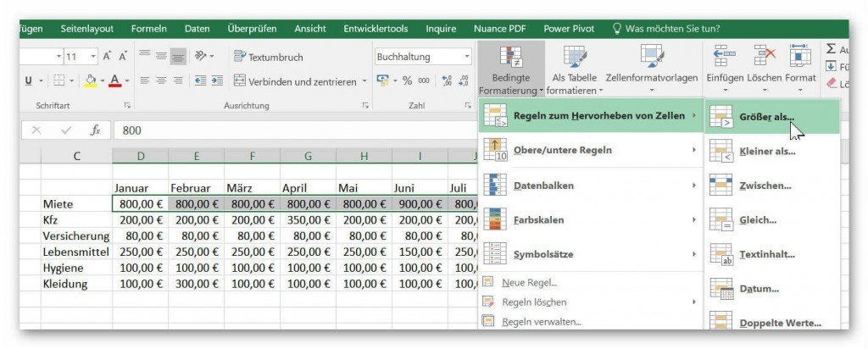Click Verbinden und zentrieren

pos(296,82)
